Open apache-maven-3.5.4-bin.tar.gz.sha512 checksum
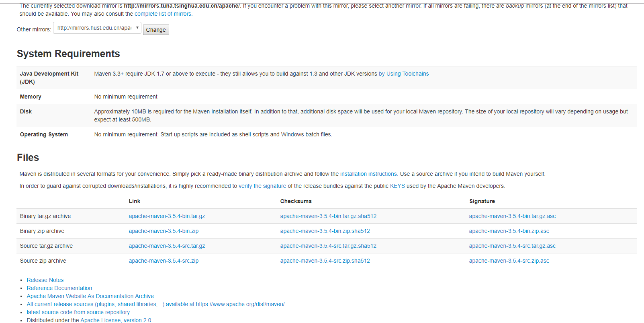The image size is (644, 323). pos(328,216)
